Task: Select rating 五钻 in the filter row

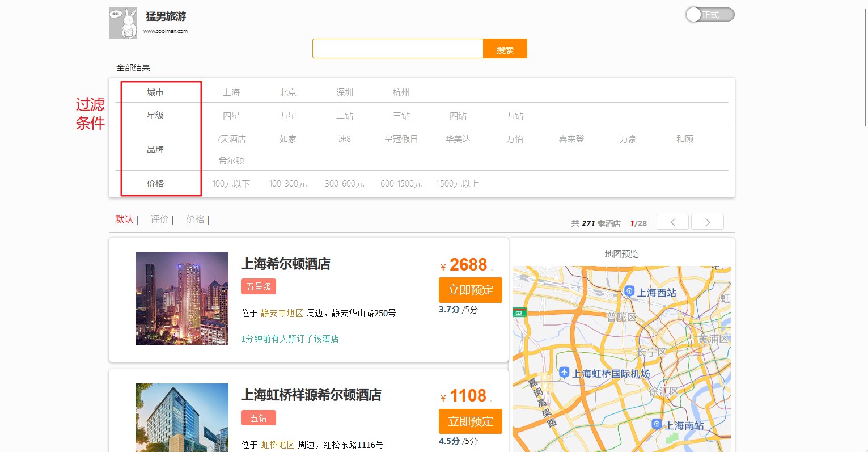Action: tap(515, 116)
